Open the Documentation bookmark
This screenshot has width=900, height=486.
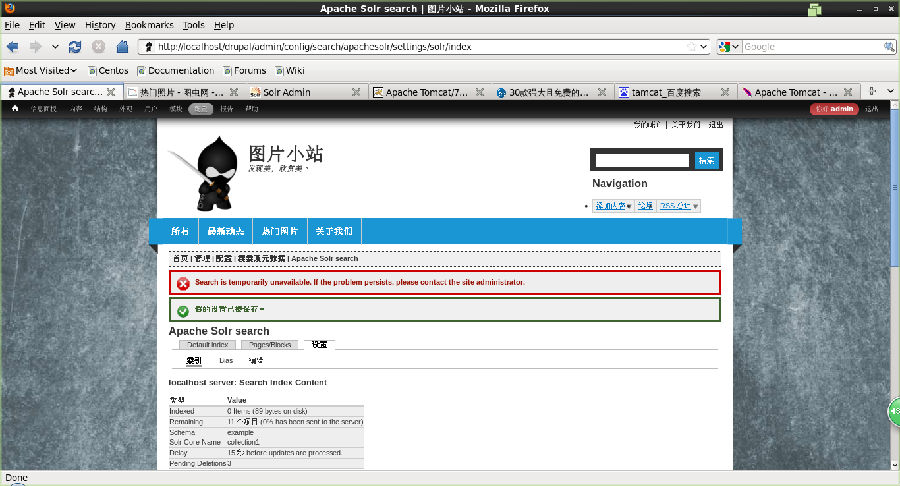point(176,71)
